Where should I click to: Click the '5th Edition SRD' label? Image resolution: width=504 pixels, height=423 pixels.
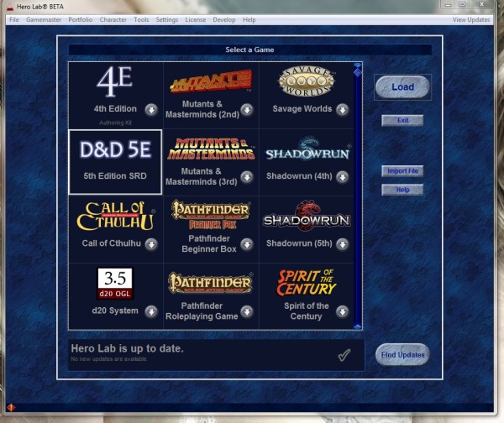click(115, 176)
